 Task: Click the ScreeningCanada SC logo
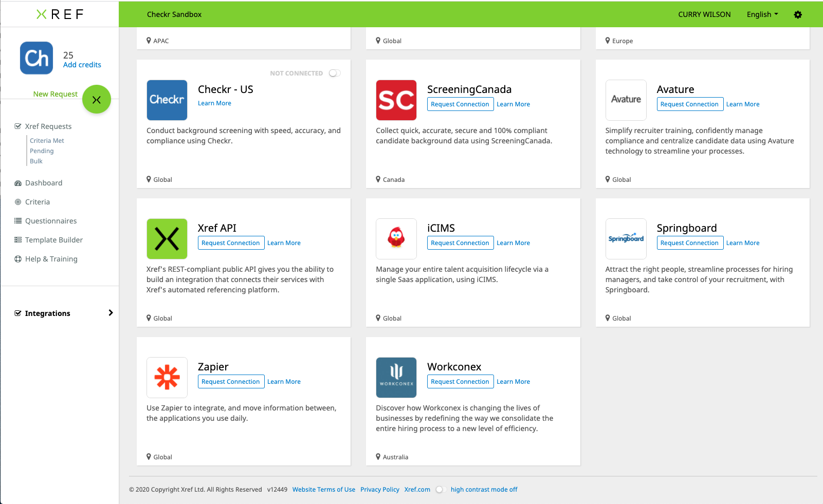(x=396, y=100)
